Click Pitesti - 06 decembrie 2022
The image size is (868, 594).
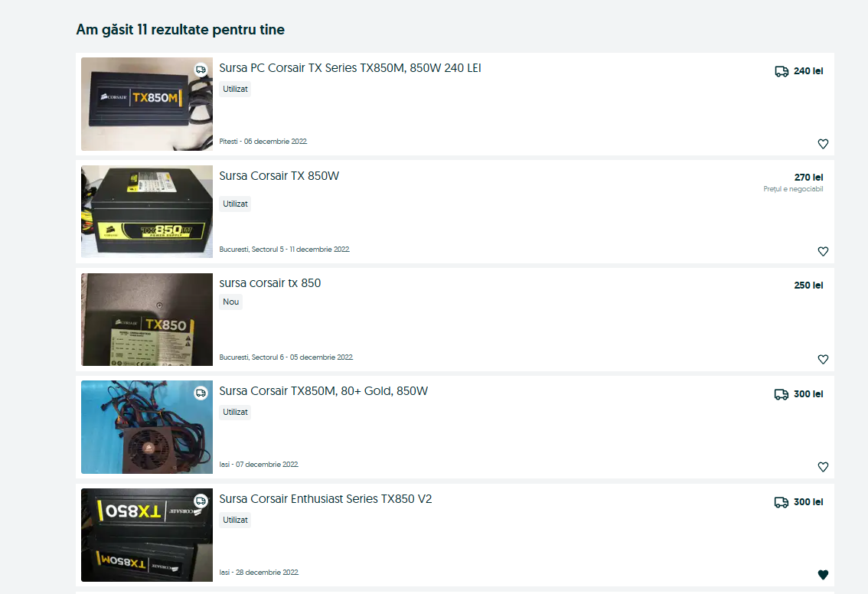click(263, 142)
